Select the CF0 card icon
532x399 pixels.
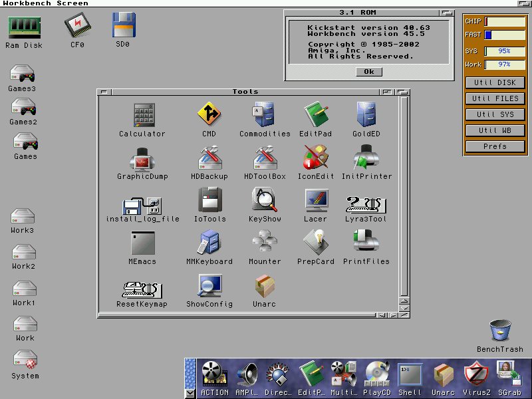[78, 25]
